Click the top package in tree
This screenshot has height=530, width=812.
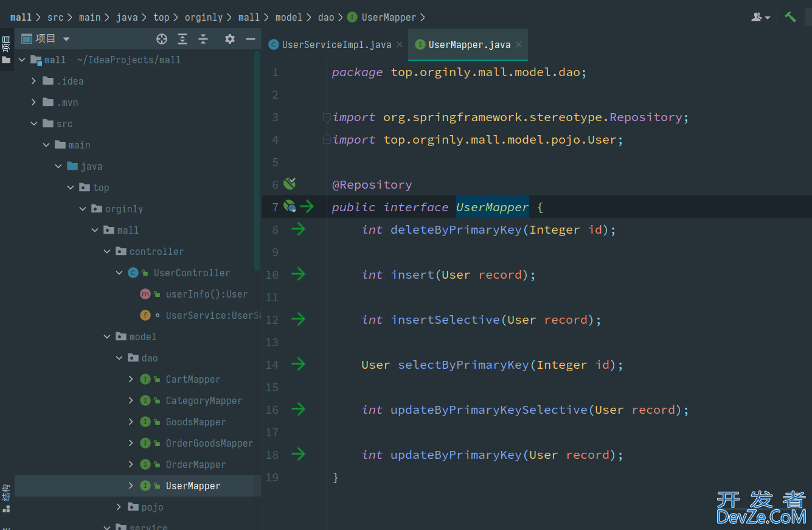pos(101,187)
